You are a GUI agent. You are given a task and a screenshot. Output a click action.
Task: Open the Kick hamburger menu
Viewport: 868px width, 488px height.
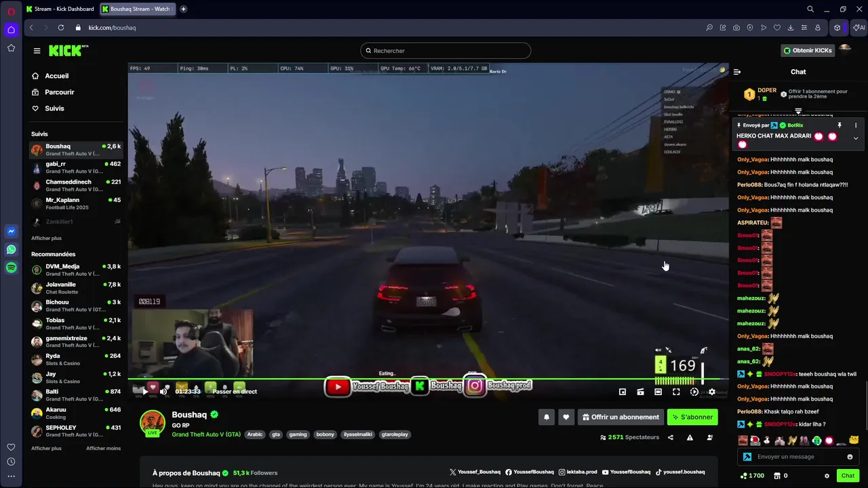click(x=37, y=50)
